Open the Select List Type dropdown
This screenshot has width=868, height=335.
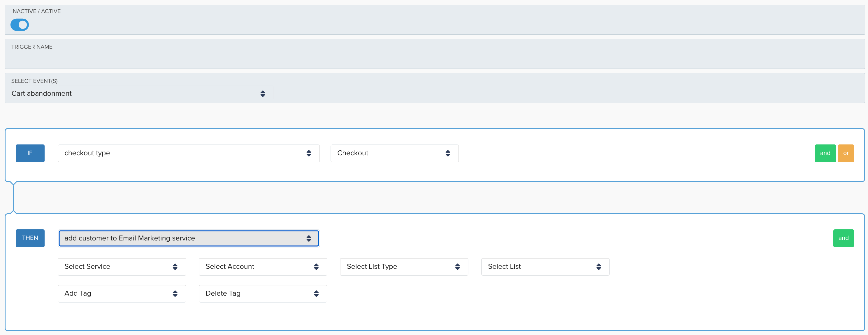click(404, 266)
